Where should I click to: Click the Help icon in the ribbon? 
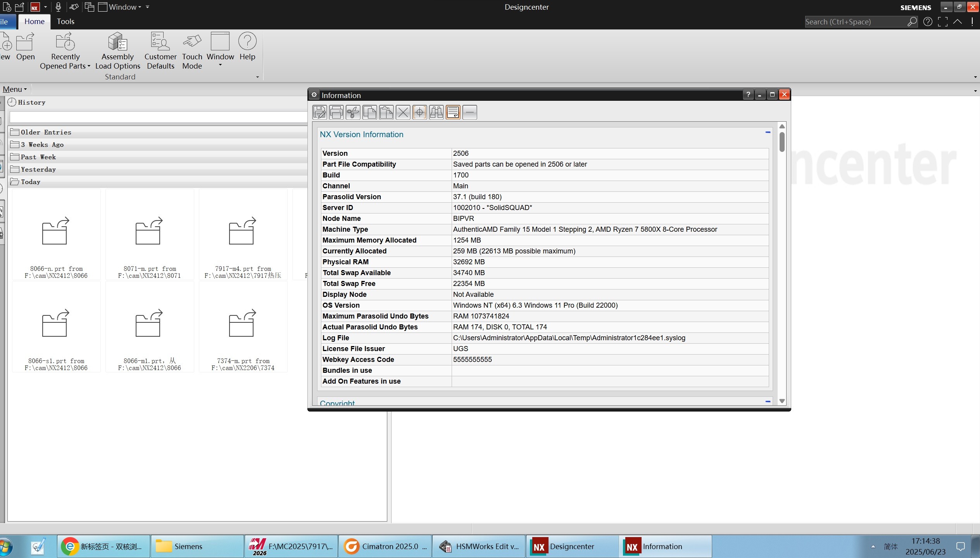tap(247, 46)
